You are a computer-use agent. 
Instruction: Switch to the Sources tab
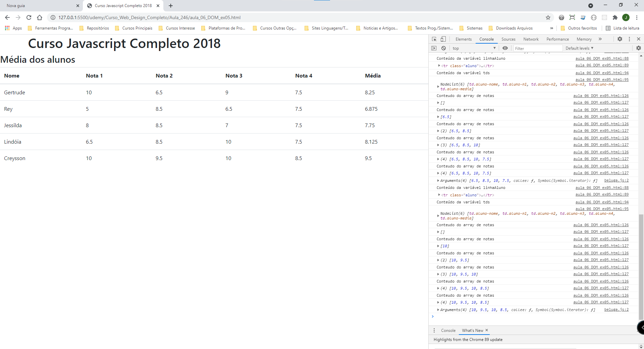click(x=508, y=39)
